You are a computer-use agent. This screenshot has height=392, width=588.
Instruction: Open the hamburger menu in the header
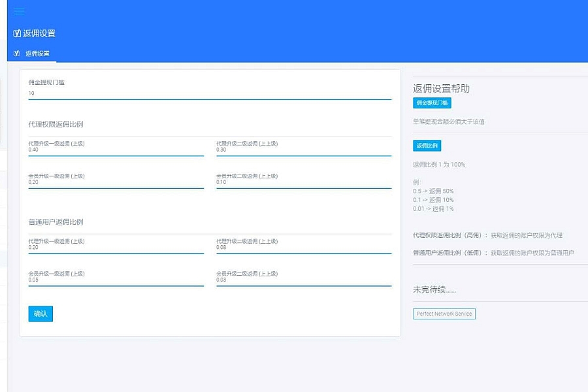pyautogui.click(x=18, y=11)
